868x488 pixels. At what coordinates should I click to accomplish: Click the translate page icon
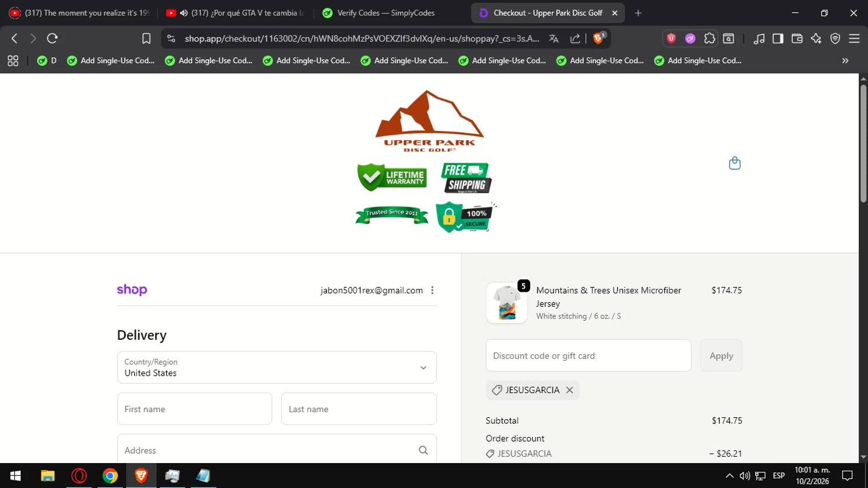coord(554,38)
